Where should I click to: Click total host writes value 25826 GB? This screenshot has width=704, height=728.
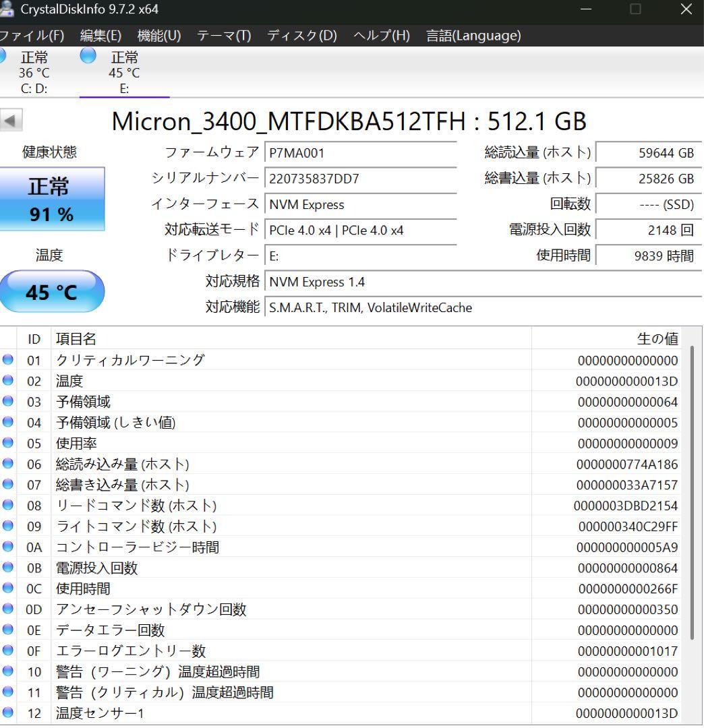[x=648, y=179]
